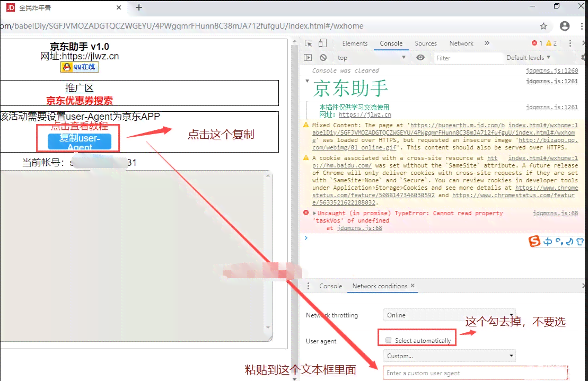Viewport: 588px width, 381px height.
Task: Bookmark this page with the star icon
Action: click(x=543, y=26)
